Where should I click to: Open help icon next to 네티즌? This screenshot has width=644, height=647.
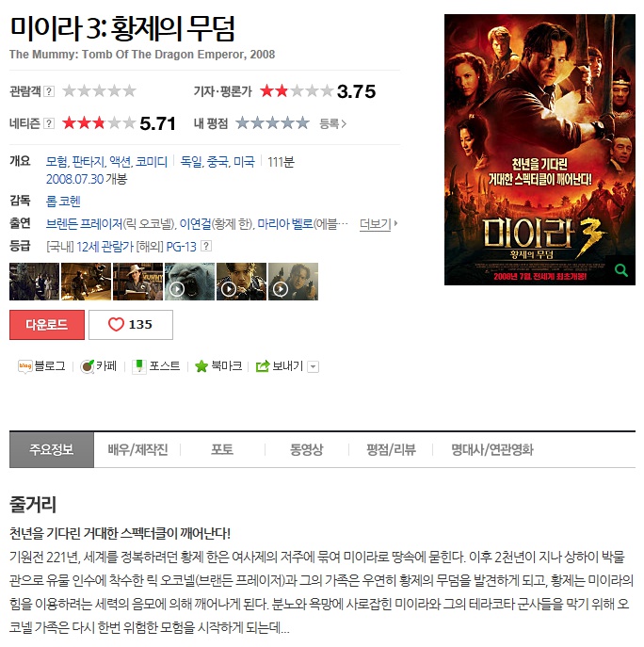49,123
